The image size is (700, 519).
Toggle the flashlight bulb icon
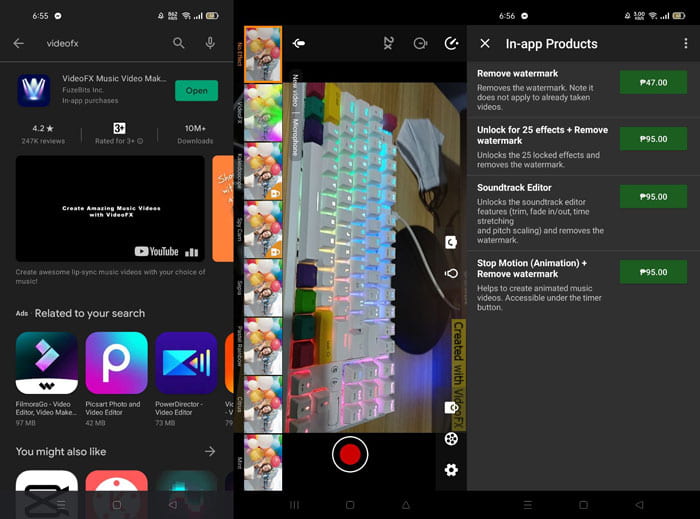point(451,274)
